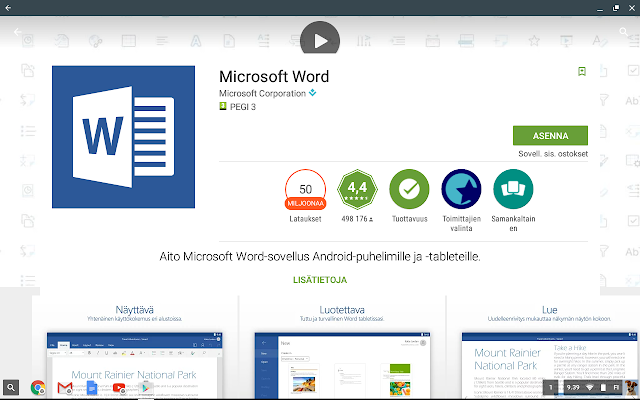The width and height of the screenshot is (640, 400).
Task: Open the Microsoft Corporation developer link
Action: pyautogui.click(x=265, y=94)
